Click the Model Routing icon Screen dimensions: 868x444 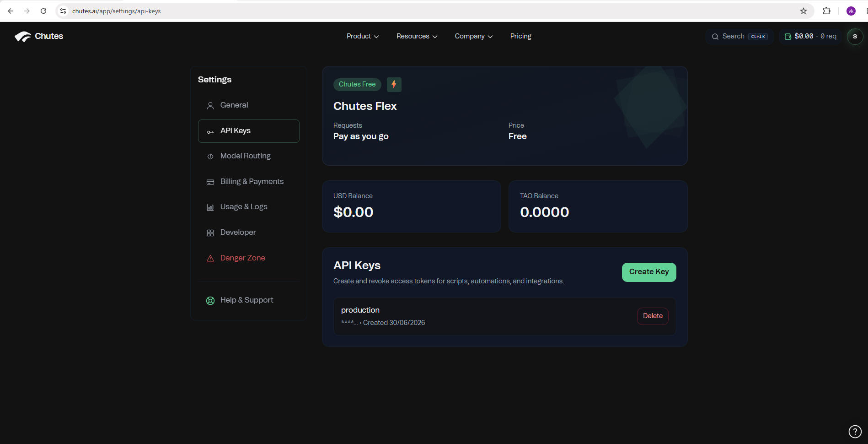tap(210, 157)
